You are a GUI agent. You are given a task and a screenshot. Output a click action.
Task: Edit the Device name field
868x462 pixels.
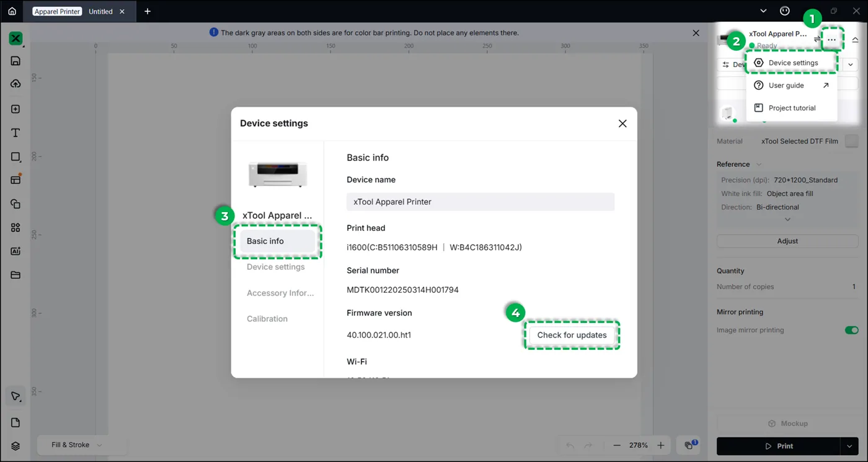[480, 202]
